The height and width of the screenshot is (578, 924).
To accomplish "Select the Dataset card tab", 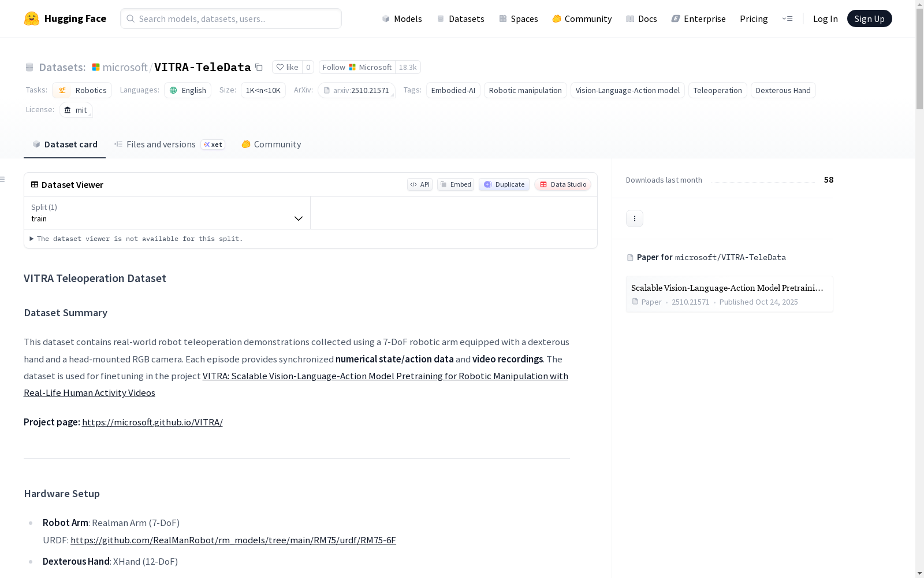I will click(x=65, y=144).
